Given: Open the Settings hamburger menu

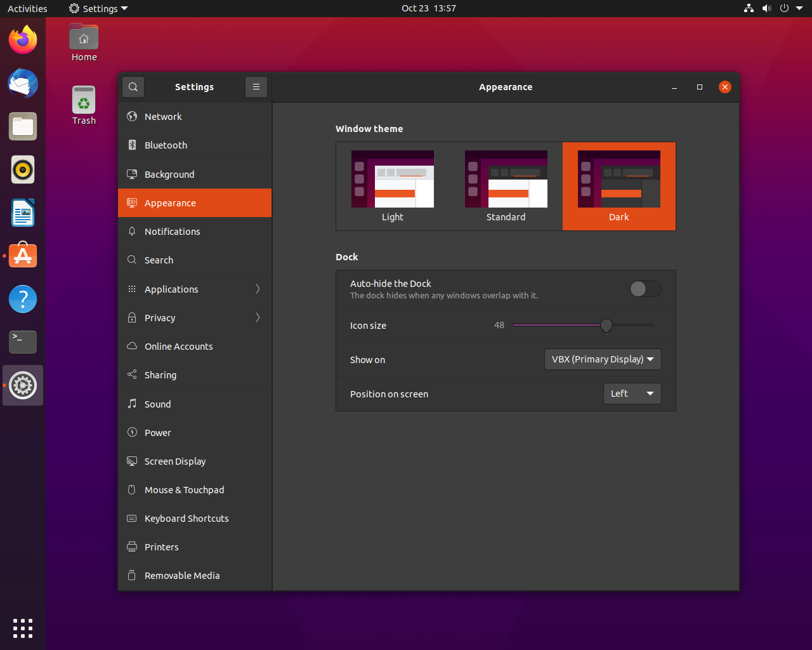Looking at the screenshot, I should pos(256,87).
